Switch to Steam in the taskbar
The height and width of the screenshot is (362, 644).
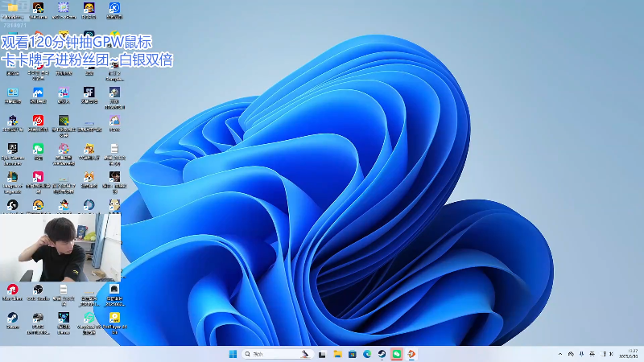tap(382, 354)
